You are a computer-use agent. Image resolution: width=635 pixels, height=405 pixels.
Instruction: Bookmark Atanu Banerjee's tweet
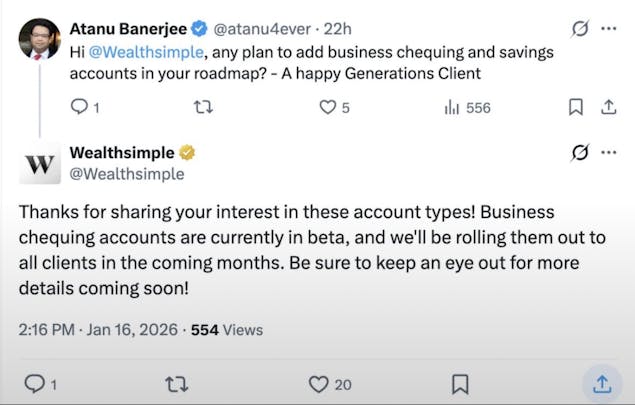pyautogui.click(x=576, y=107)
